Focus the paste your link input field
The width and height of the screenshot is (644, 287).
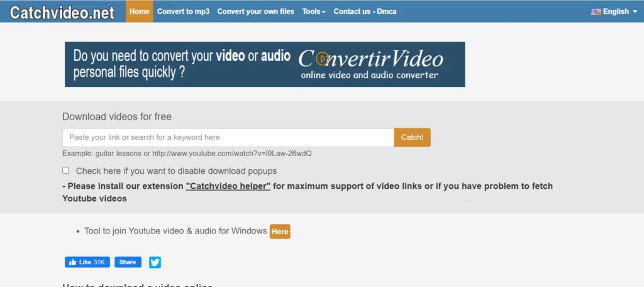click(228, 137)
